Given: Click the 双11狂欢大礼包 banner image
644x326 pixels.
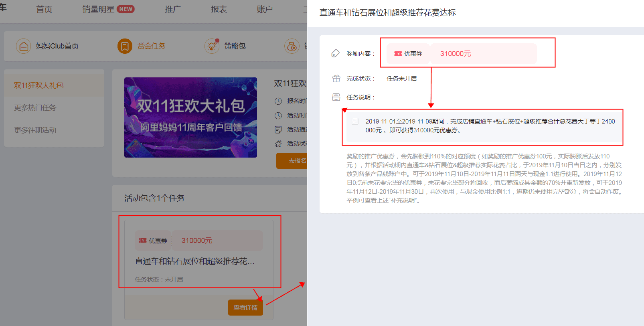Looking at the screenshot, I should (190, 117).
